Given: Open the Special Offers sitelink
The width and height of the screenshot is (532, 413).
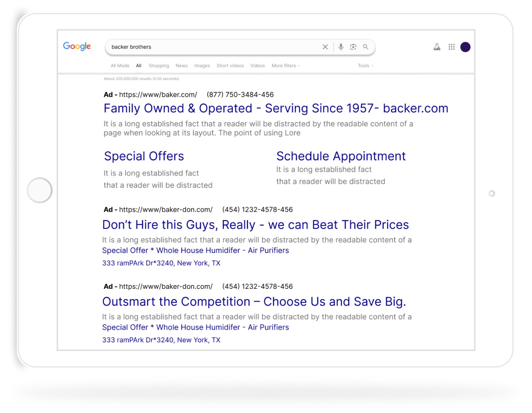Looking at the screenshot, I should coord(144,156).
